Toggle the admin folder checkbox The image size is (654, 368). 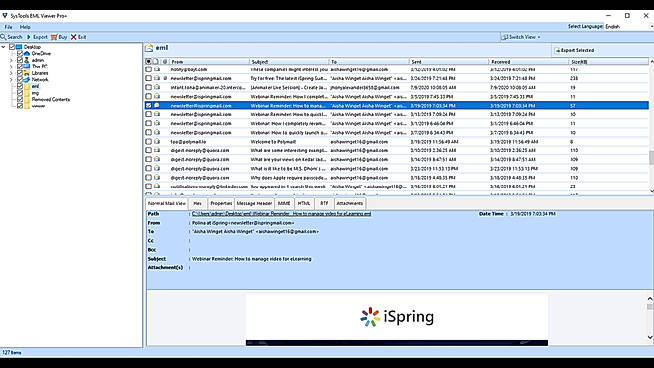[x=20, y=60]
